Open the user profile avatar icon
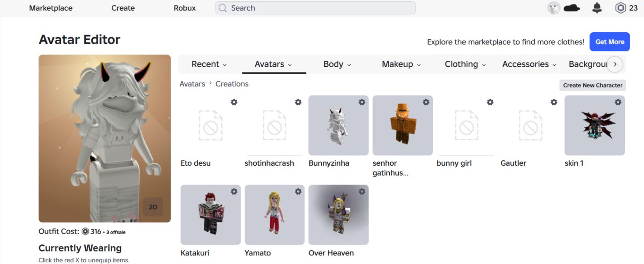 (554, 8)
